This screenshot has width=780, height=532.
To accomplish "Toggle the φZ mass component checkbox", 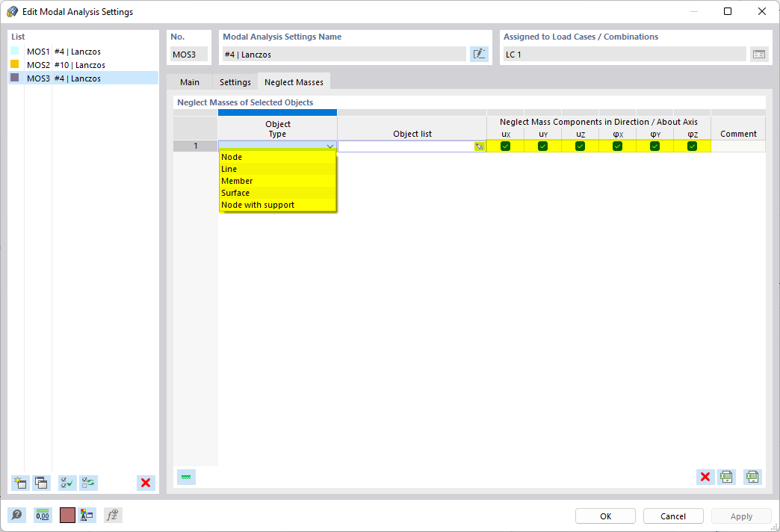I will coord(692,146).
